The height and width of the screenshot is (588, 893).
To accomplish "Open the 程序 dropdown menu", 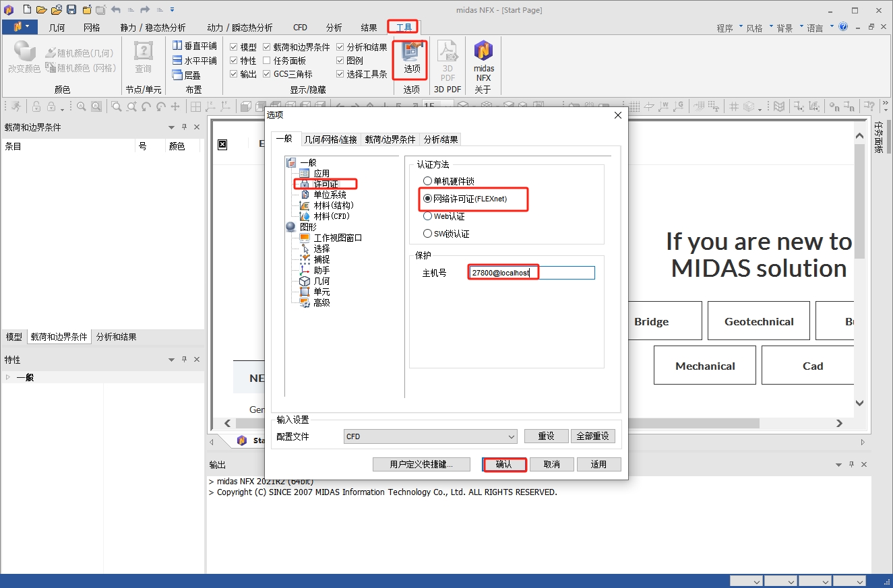I will point(729,28).
